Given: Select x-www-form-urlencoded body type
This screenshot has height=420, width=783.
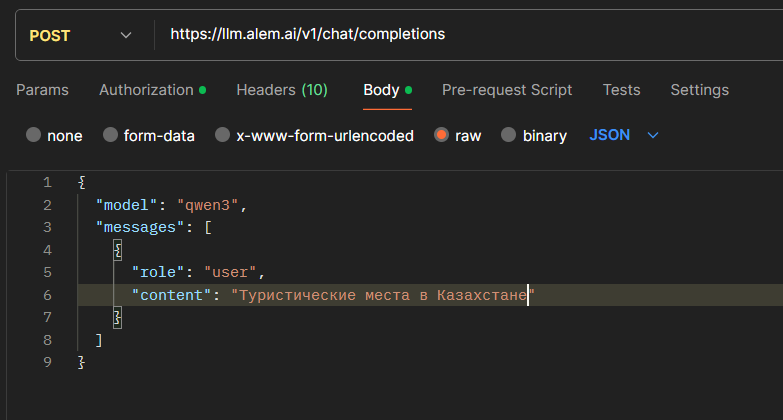Looking at the screenshot, I should 223,135.
